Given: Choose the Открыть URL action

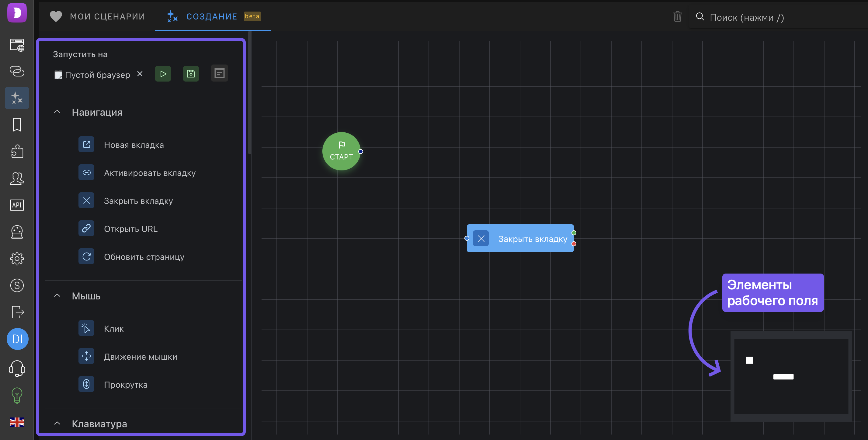Looking at the screenshot, I should pos(130,229).
